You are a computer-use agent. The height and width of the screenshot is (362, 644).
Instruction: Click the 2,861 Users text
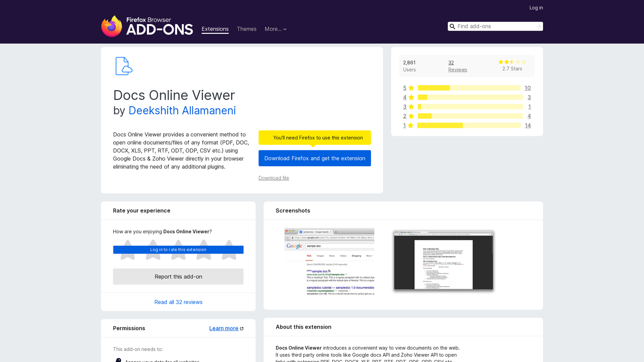(x=409, y=66)
